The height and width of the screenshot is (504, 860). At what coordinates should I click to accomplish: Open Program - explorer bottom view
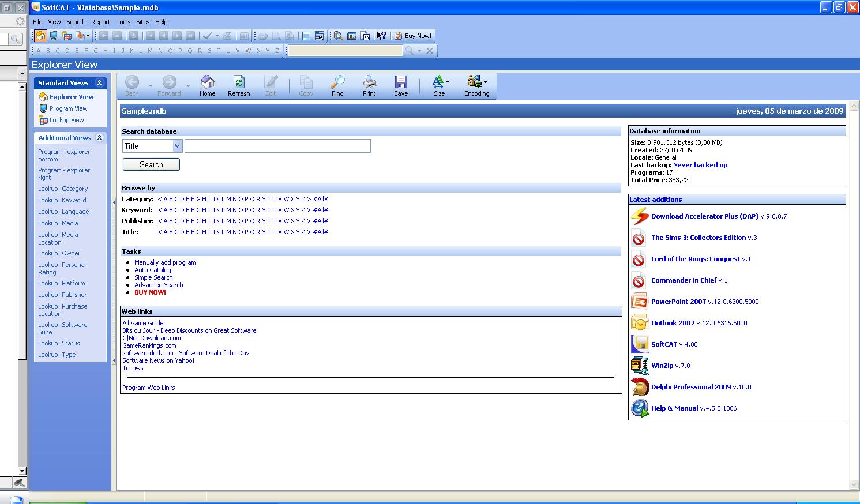pos(64,156)
